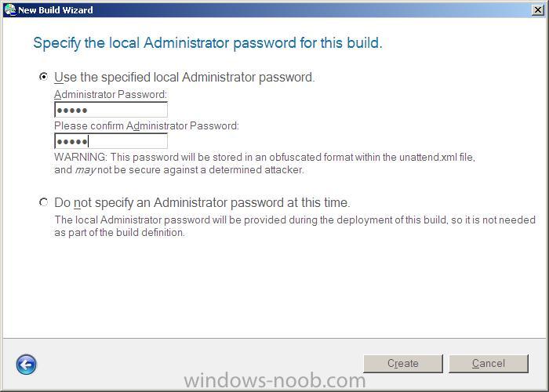
Task: Close the New Build Wizard window
Action: (x=537, y=9)
